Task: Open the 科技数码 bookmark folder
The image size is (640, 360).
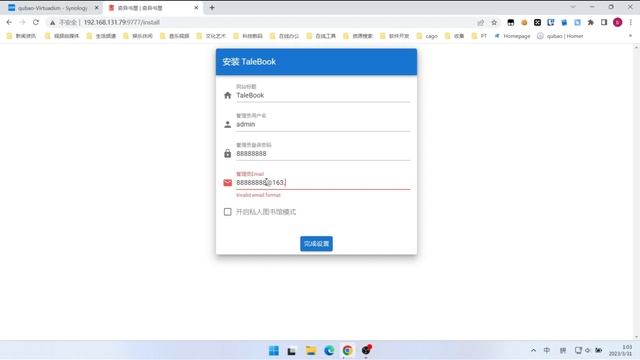Action: (248, 36)
